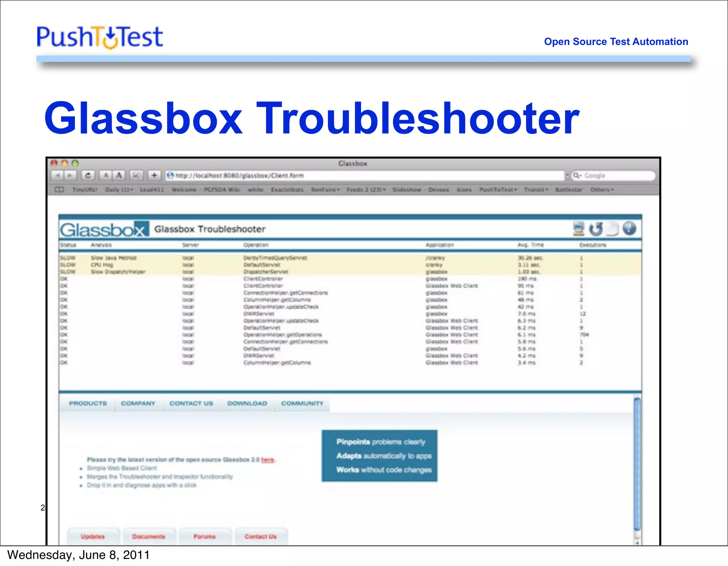Open the DOWNLOAD tab

pyautogui.click(x=247, y=404)
